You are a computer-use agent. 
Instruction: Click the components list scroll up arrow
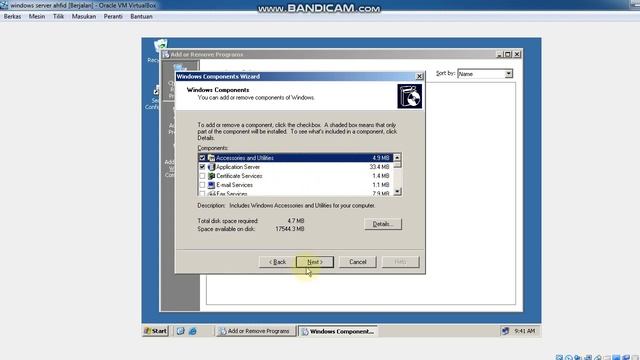[x=397, y=158]
